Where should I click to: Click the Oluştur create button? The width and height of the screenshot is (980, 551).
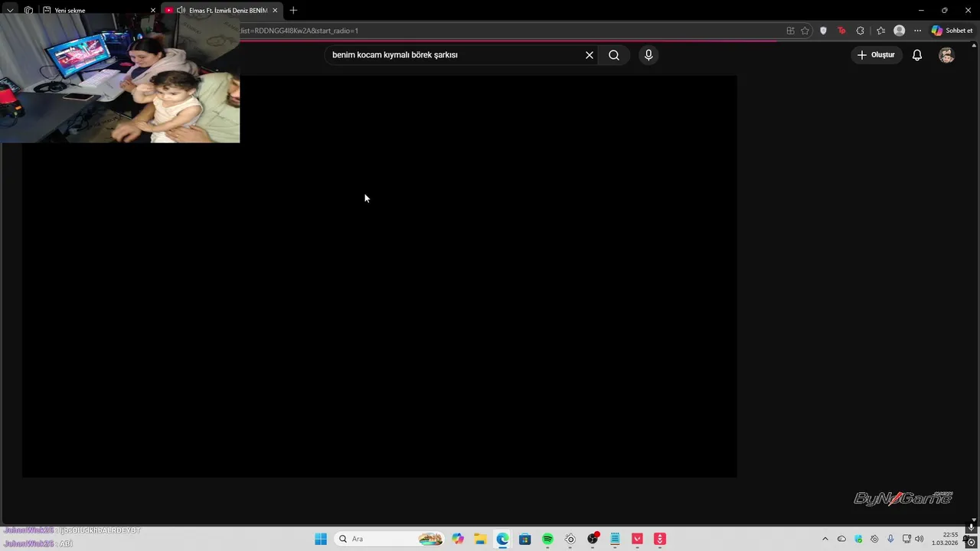tap(876, 55)
